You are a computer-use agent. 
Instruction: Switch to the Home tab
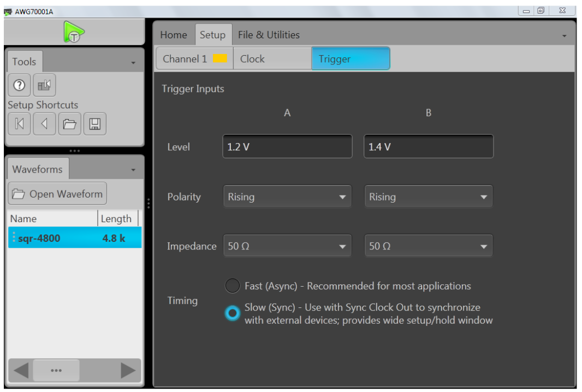173,34
